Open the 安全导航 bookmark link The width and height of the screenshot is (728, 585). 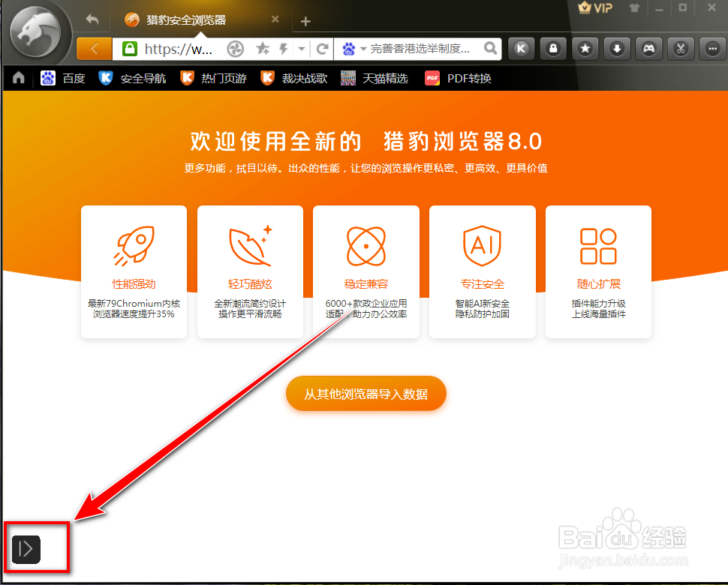point(135,77)
